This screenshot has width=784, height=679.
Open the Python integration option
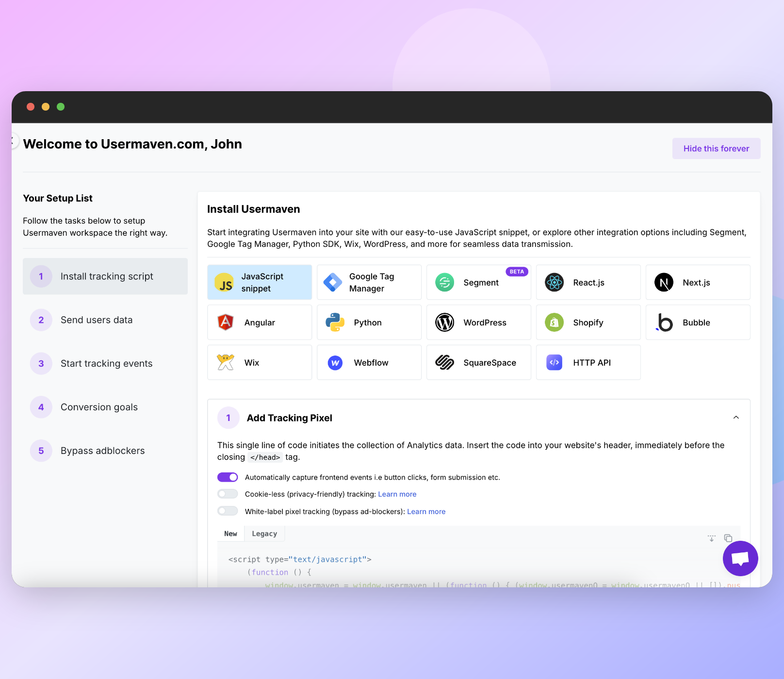[x=369, y=323]
